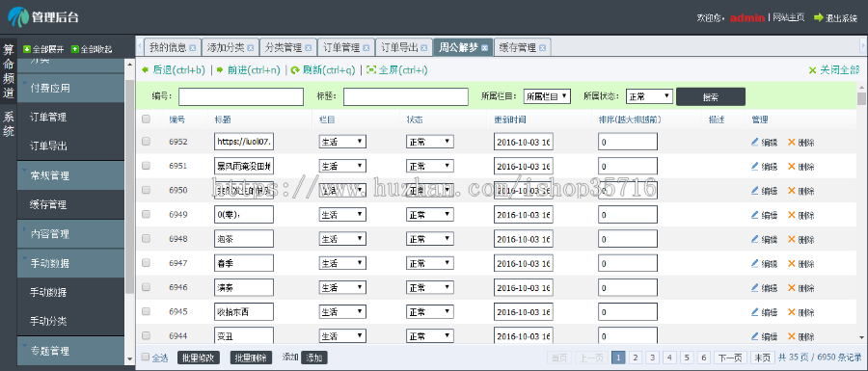
Task: Open the 状态 dropdown for row 6945
Action: pos(430,312)
